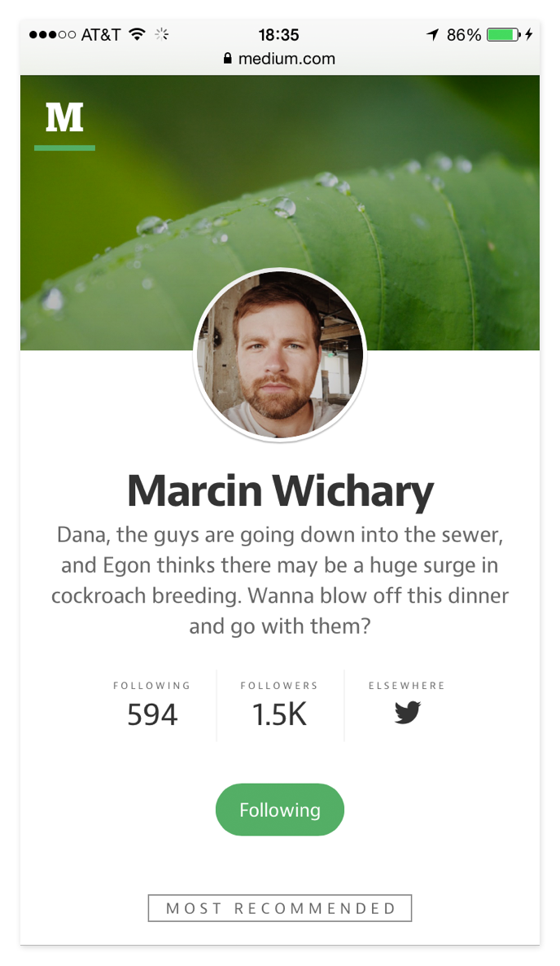Tap the lock icon beside medium.com
The image size is (560, 966).
point(228,59)
